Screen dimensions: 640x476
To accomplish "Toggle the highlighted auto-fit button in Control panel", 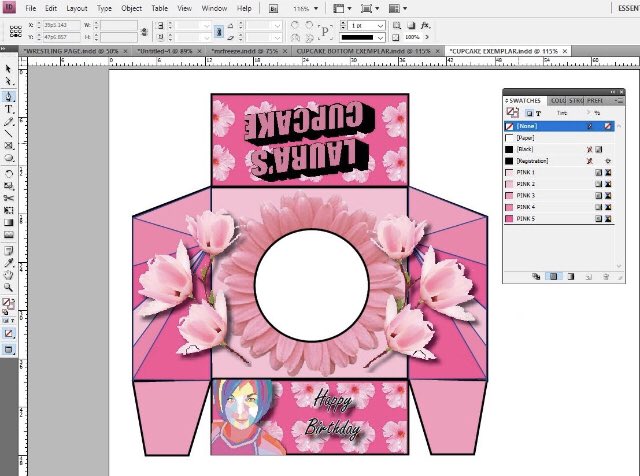I will pos(219,31).
